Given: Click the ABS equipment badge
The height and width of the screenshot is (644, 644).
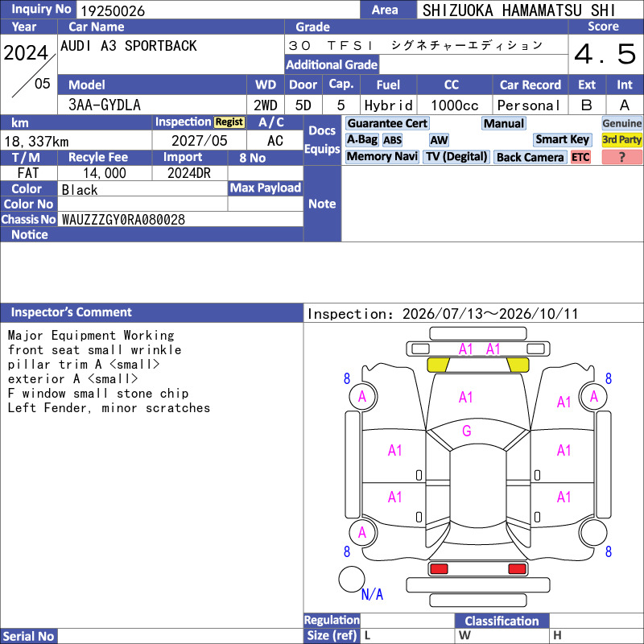Looking at the screenshot, I should click(392, 140).
